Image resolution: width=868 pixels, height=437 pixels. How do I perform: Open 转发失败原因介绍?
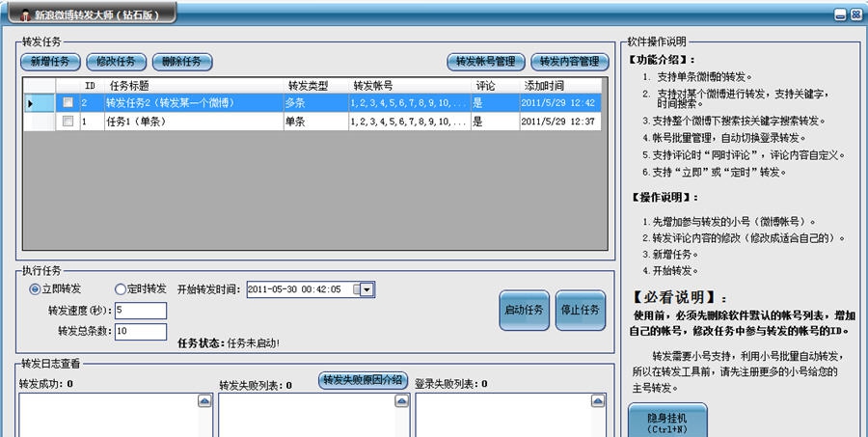363,380
